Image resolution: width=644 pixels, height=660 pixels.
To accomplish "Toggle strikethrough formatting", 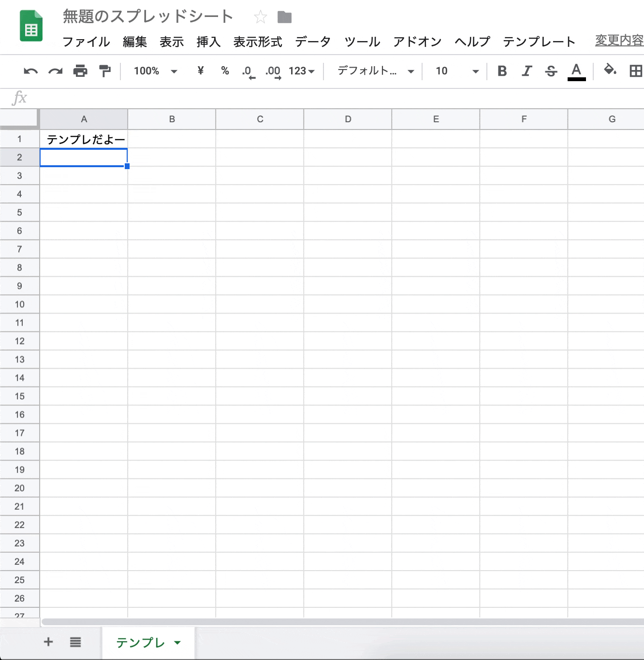I will [x=551, y=71].
